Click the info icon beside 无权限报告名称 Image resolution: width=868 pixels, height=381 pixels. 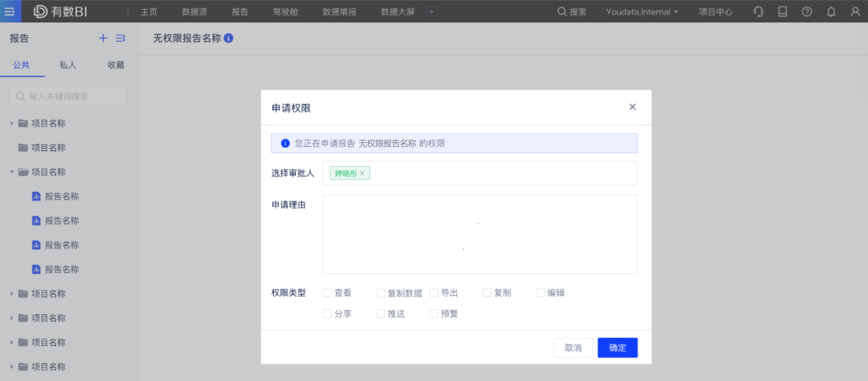pyautogui.click(x=228, y=39)
